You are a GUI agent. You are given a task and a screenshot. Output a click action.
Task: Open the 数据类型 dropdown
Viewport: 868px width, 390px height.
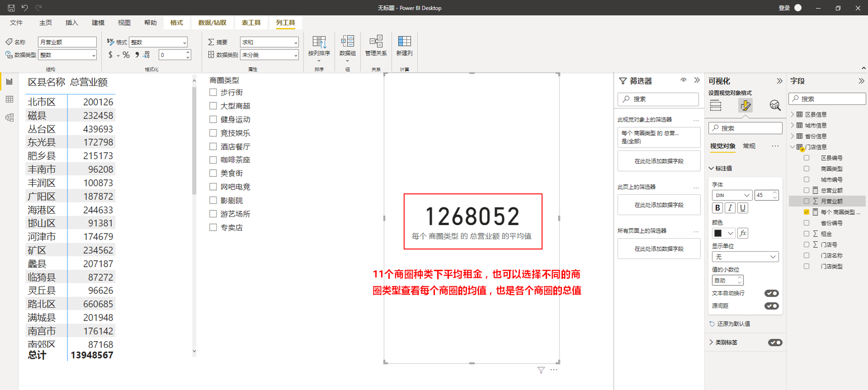tap(67, 55)
